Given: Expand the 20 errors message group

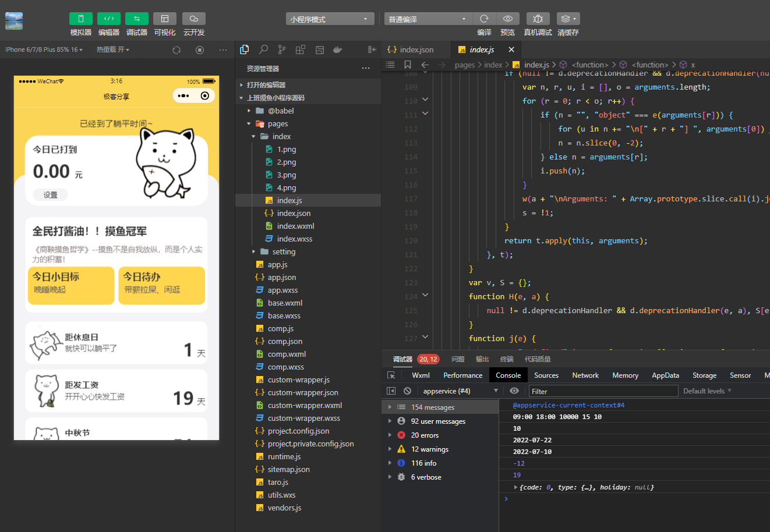Looking at the screenshot, I should point(425,435).
